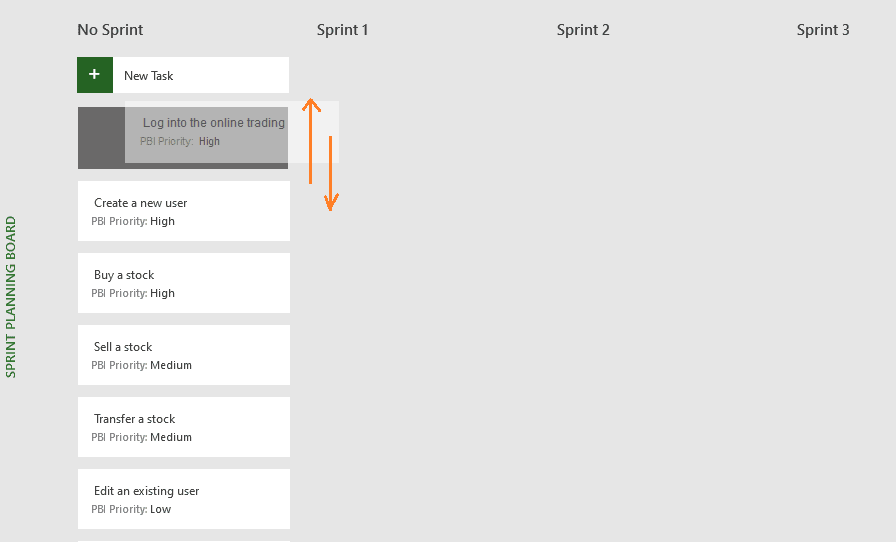Open the vertical Sprint Planning Board label
This screenshot has height=542, width=896.
pyautogui.click(x=11, y=297)
